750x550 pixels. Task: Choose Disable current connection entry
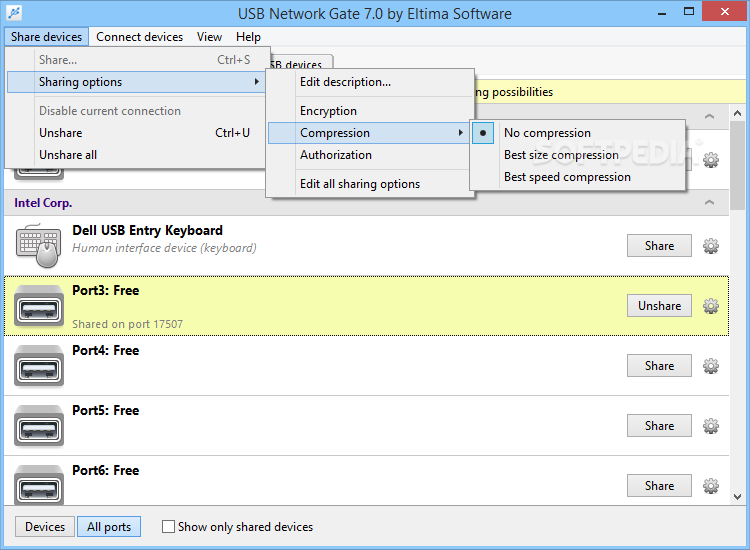[136, 111]
